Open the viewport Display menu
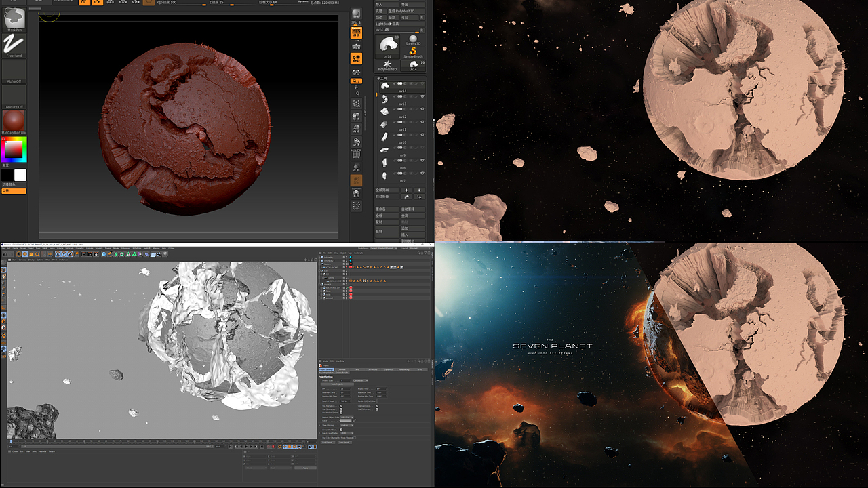Image resolution: width=868 pixels, height=488 pixels. [x=31, y=260]
